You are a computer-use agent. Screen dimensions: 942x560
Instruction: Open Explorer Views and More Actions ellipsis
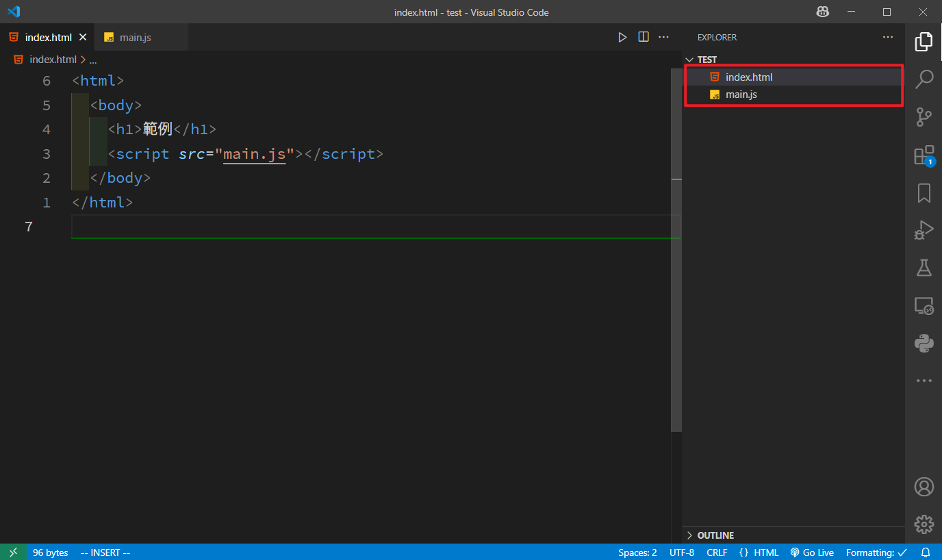tap(888, 37)
